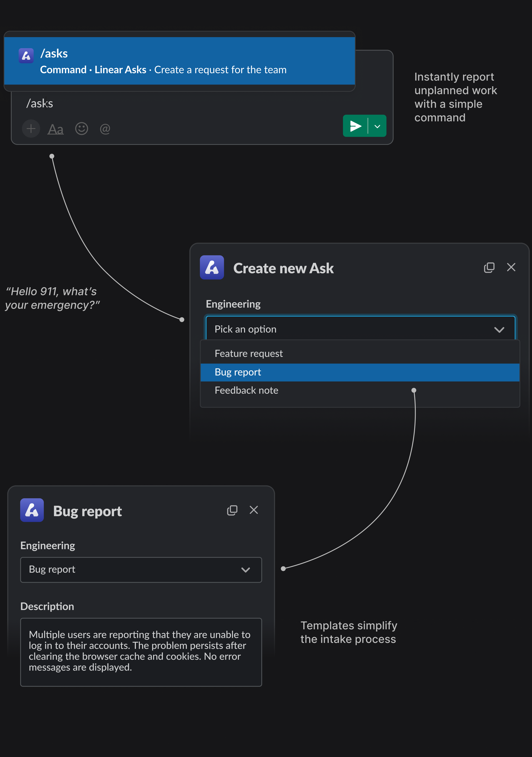Select the /asks command suggestion
This screenshot has height=757, width=532.
(180, 61)
